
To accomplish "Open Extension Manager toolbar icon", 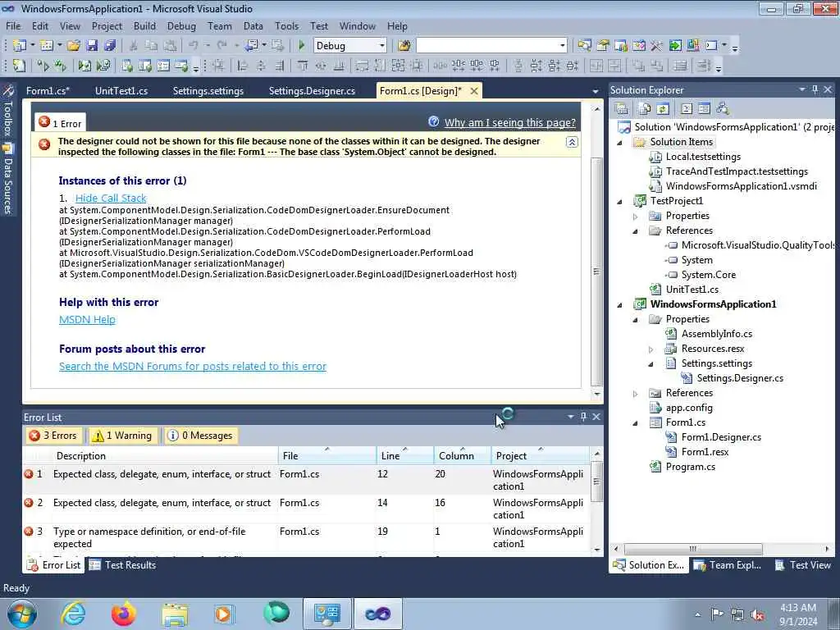I will (x=692, y=46).
